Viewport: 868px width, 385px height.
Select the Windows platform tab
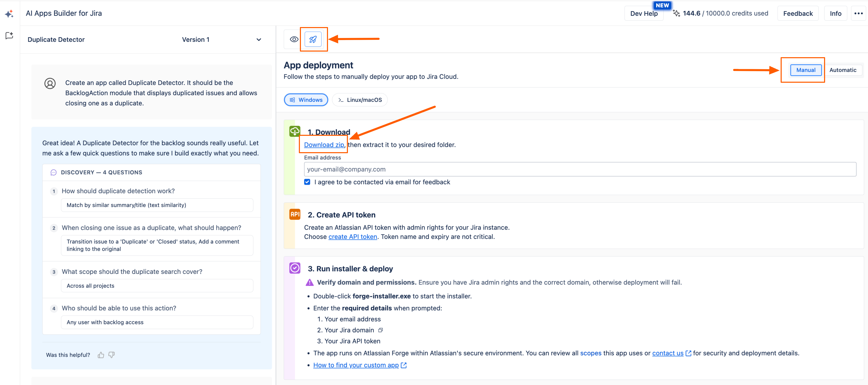[x=306, y=100]
